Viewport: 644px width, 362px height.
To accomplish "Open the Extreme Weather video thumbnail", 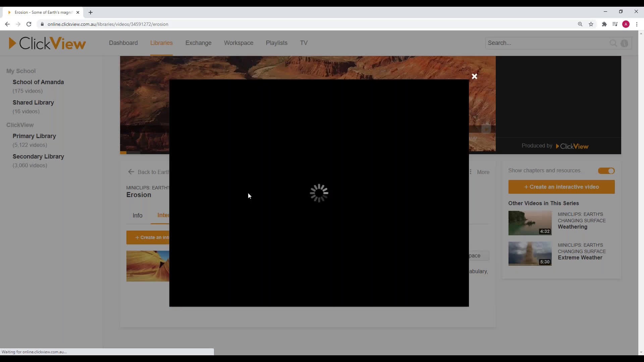I will [530, 254].
